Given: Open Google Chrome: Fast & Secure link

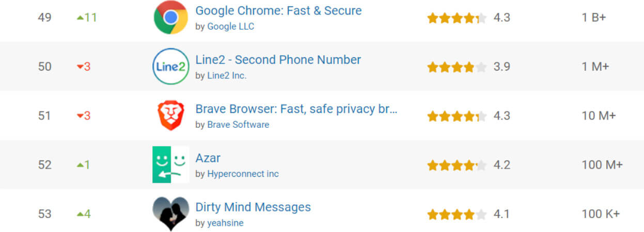Looking at the screenshot, I should point(278,10).
